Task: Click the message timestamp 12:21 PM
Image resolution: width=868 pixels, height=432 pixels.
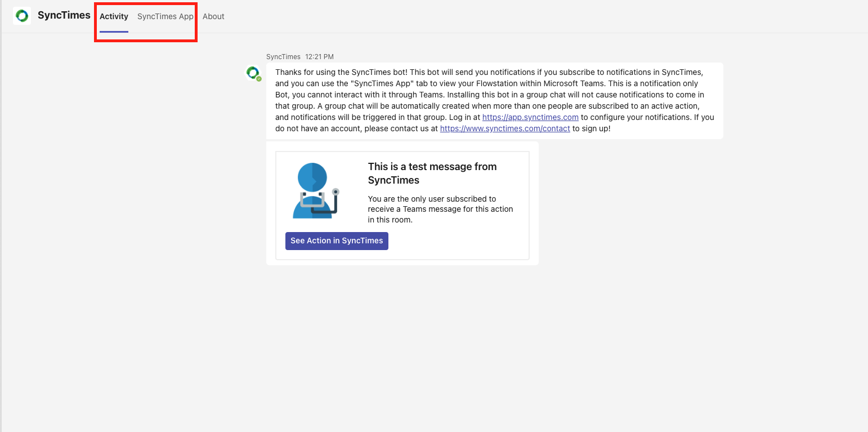Action: tap(319, 57)
